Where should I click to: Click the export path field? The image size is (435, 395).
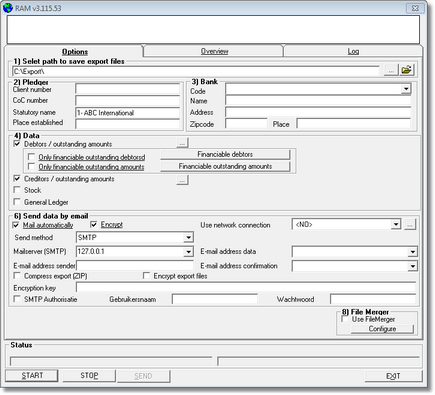pyautogui.click(x=196, y=71)
